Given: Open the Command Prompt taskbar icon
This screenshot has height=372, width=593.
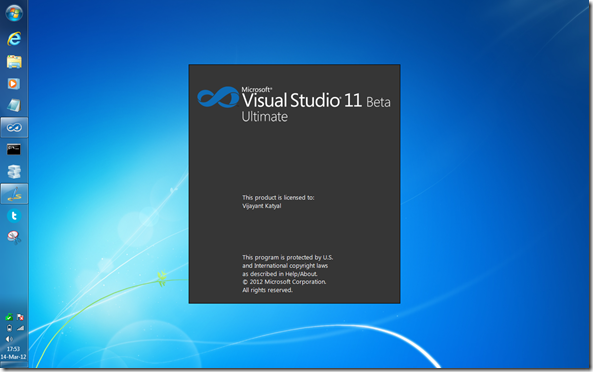Looking at the screenshot, I should click(x=14, y=149).
